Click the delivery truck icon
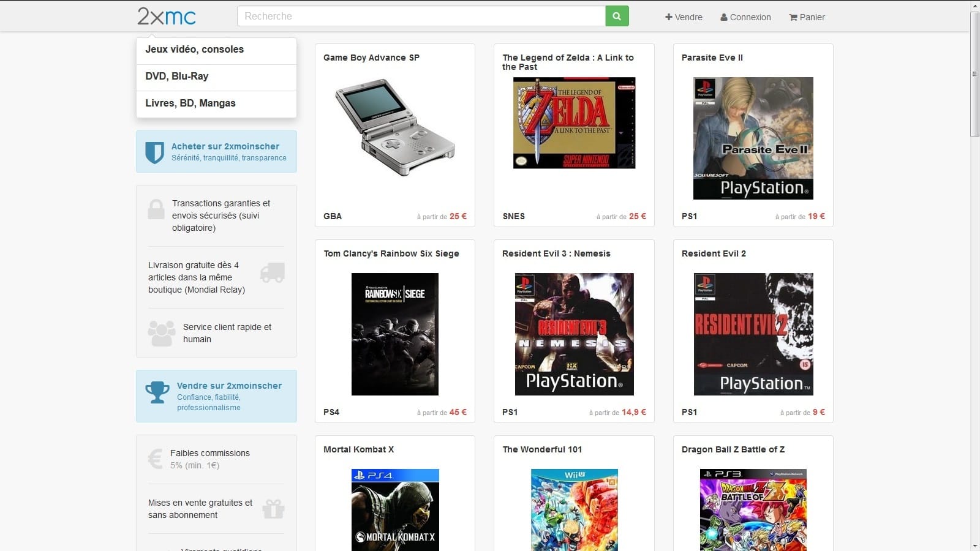This screenshot has width=980, height=551. (x=273, y=272)
